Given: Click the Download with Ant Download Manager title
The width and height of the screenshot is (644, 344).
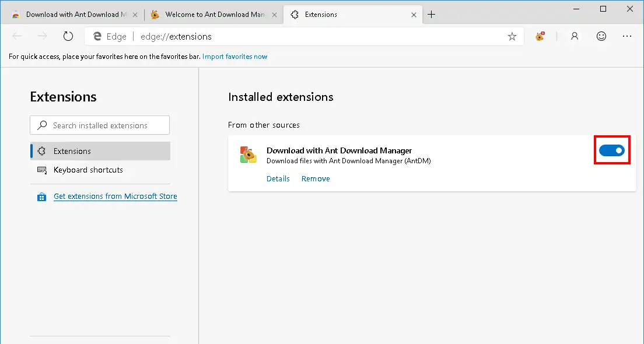Looking at the screenshot, I should pos(339,150).
